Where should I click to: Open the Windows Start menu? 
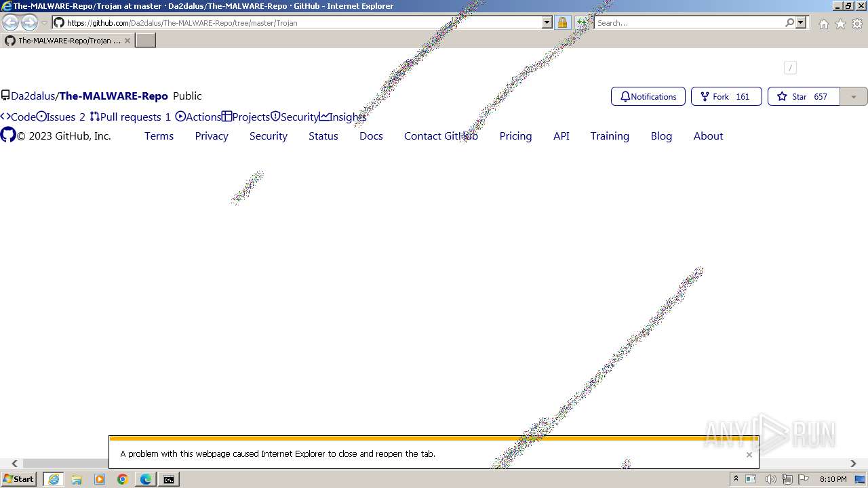click(x=19, y=479)
